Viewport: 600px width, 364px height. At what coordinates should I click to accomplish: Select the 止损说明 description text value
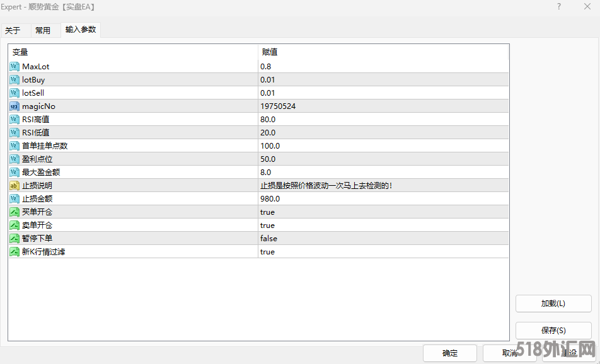326,185
